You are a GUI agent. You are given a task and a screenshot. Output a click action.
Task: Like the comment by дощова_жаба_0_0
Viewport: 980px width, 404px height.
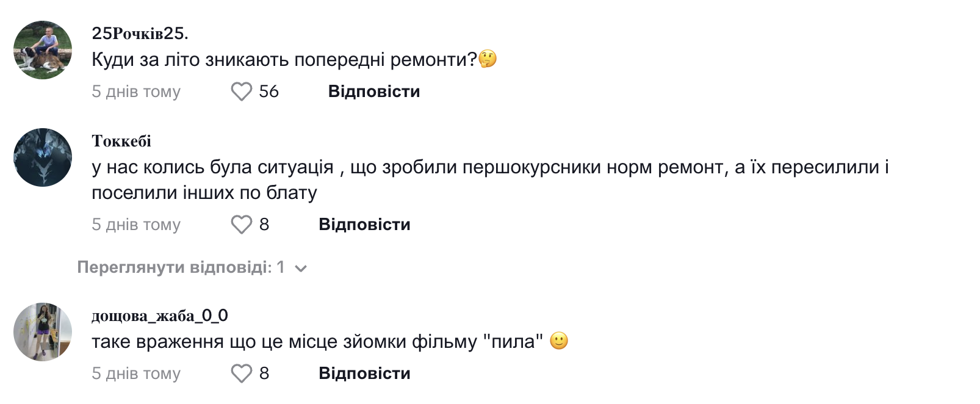[241, 373]
